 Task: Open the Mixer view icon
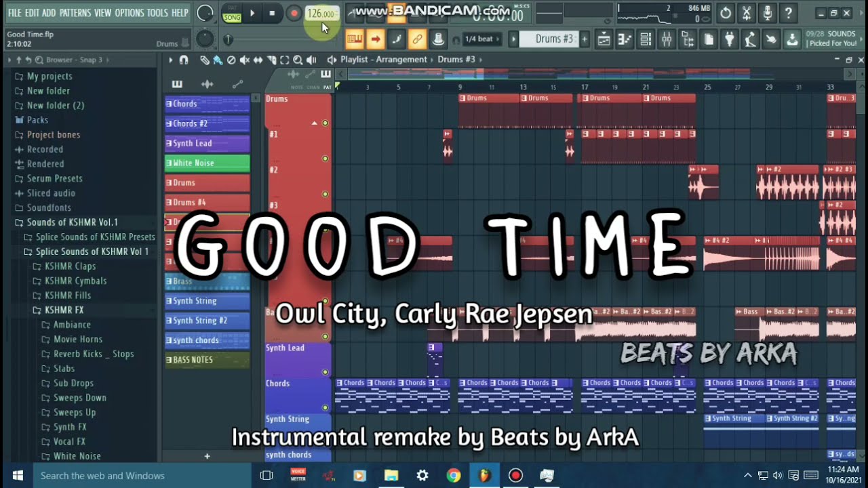pyautogui.click(x=667, y=39)
